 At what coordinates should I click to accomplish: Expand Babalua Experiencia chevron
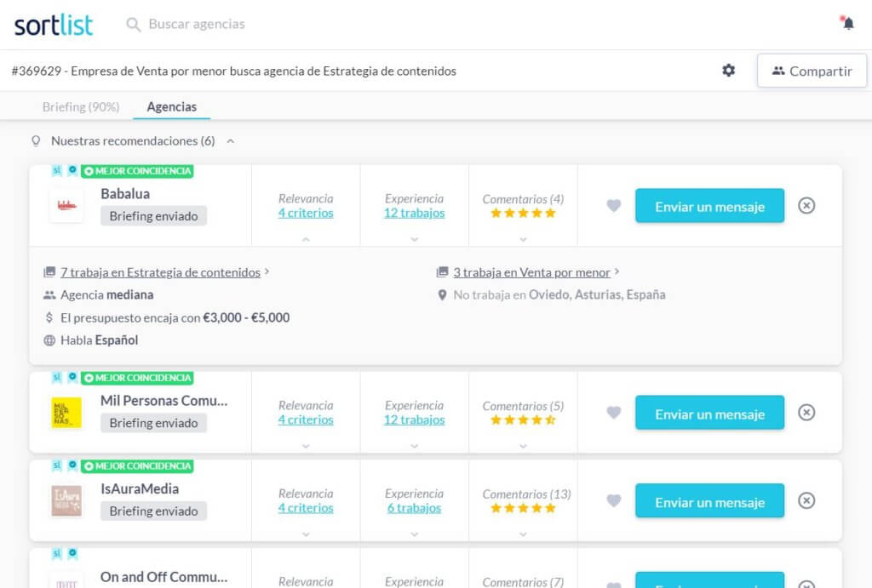(x=415, y=239)
